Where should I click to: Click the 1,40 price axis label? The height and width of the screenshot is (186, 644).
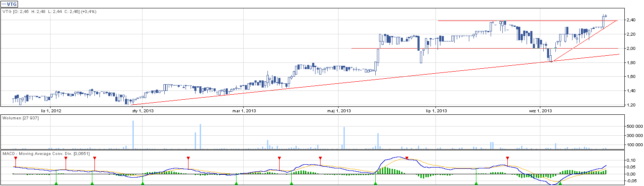click(631, 91)
